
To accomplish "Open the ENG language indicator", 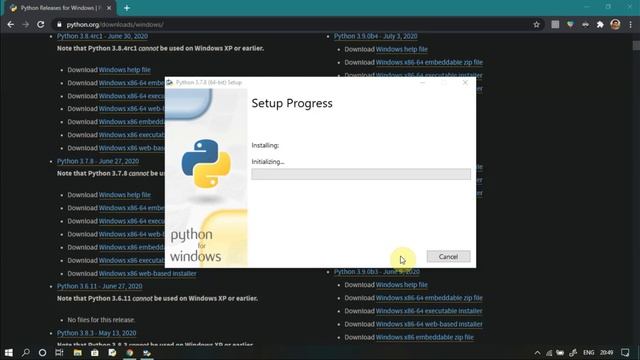I will (x=589, y=353).
